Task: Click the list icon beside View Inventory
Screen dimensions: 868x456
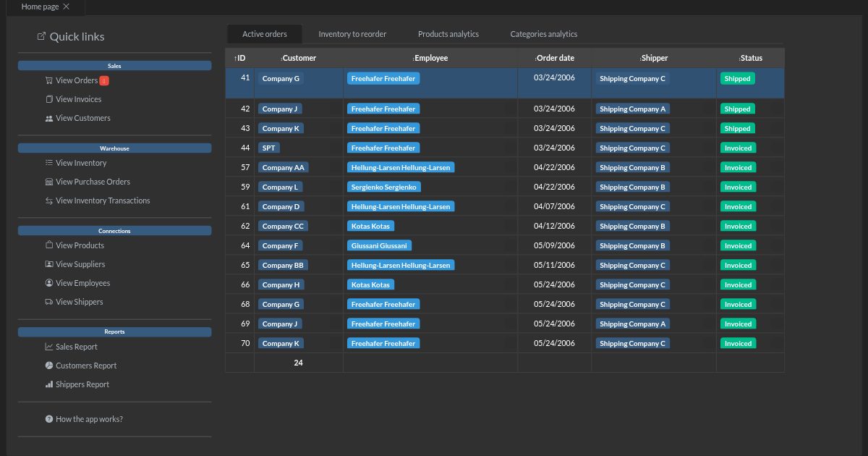Action: (49, 163)
